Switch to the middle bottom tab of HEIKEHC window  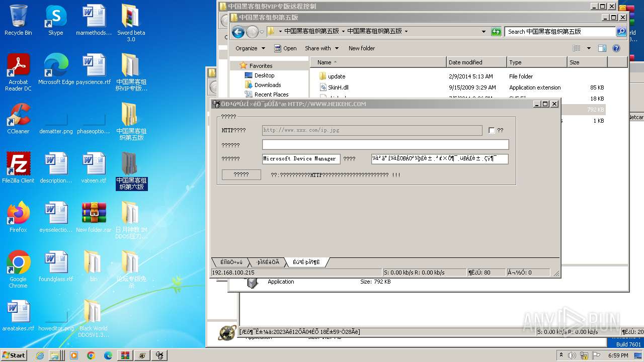point(268,262)
